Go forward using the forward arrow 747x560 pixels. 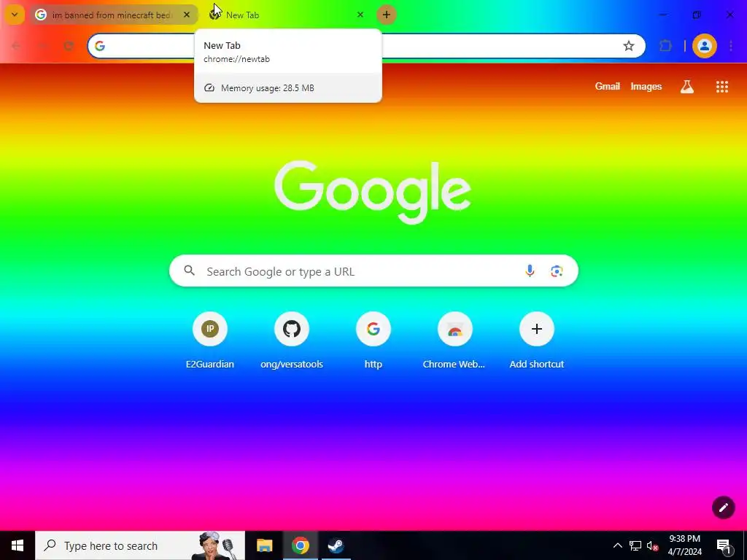(43, 46)
